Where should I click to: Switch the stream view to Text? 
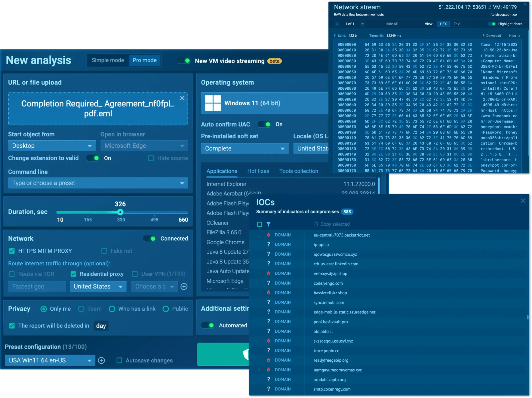457,24
